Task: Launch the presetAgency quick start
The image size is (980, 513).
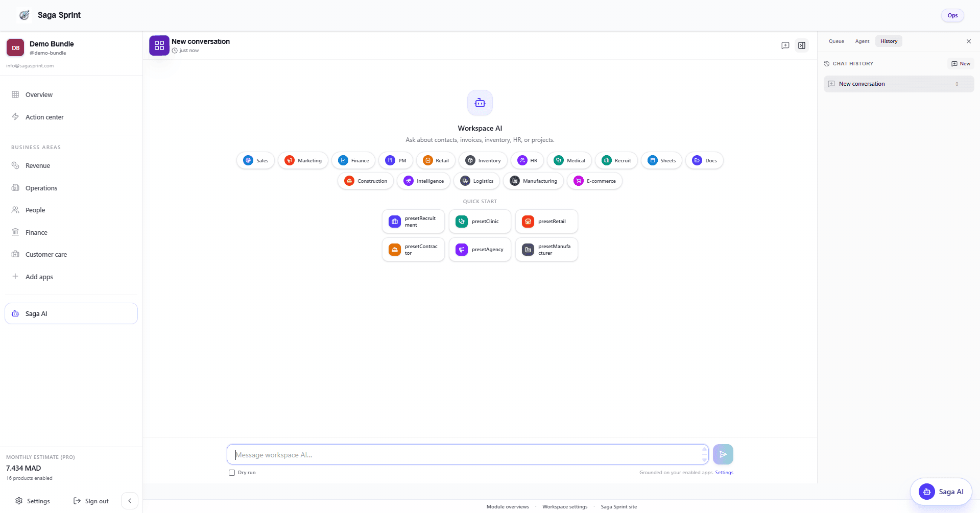Action: click(480, 250)
